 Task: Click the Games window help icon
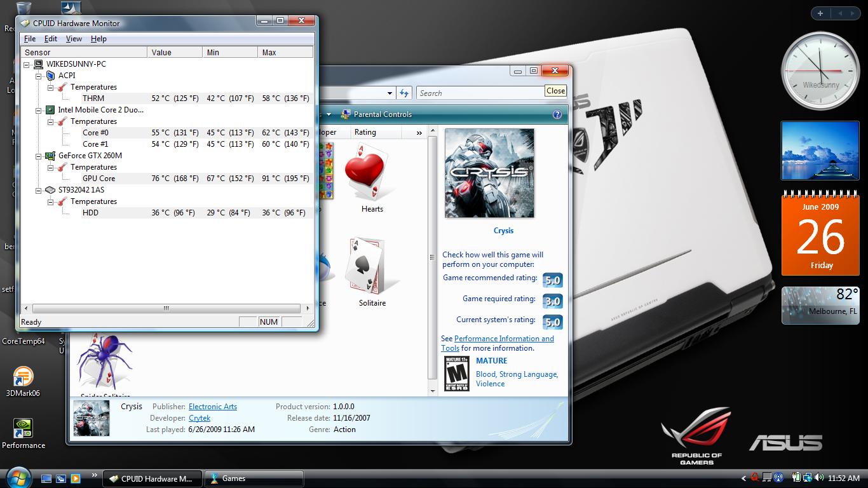tap(557, 114)
